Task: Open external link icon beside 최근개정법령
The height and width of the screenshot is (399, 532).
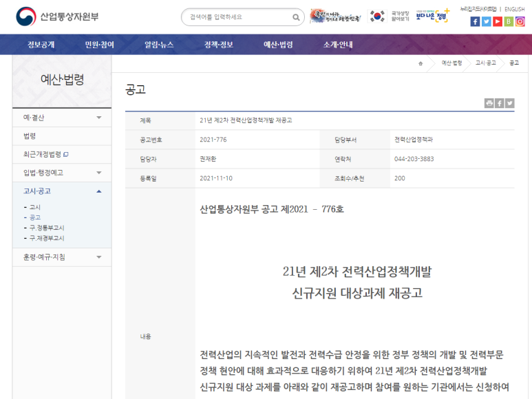Action: point(66,155)
